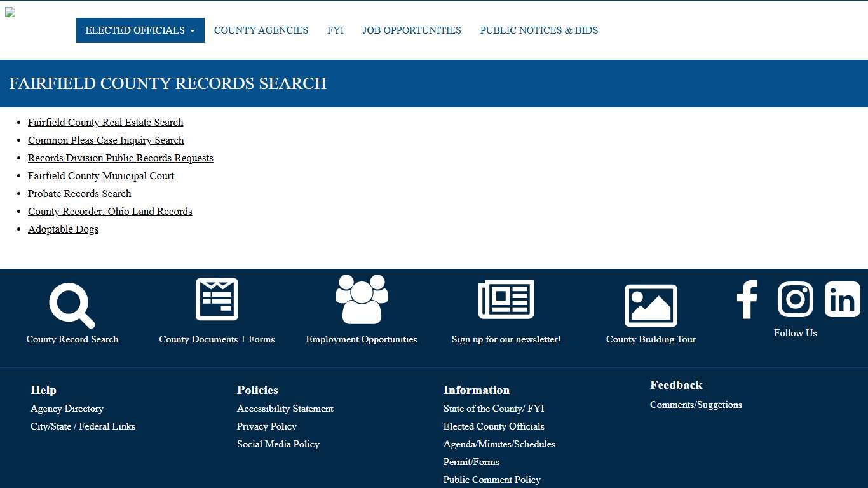Screen dimensions: 868x488
Task: Click the Employment Opportunities people icon
Action: coord(361,299)
